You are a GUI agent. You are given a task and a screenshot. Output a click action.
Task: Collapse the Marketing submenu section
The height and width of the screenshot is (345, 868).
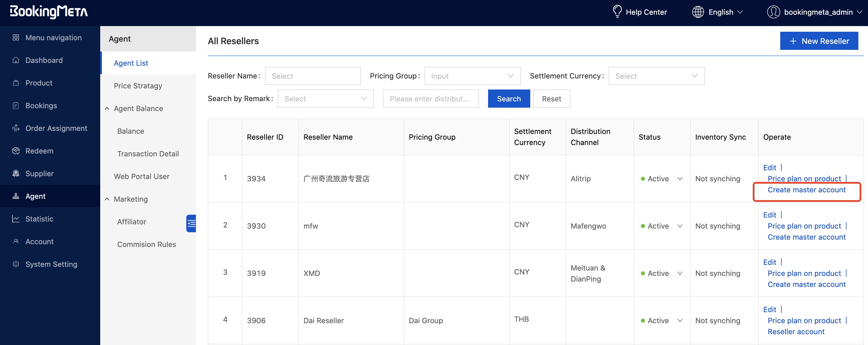pos(107,199)
